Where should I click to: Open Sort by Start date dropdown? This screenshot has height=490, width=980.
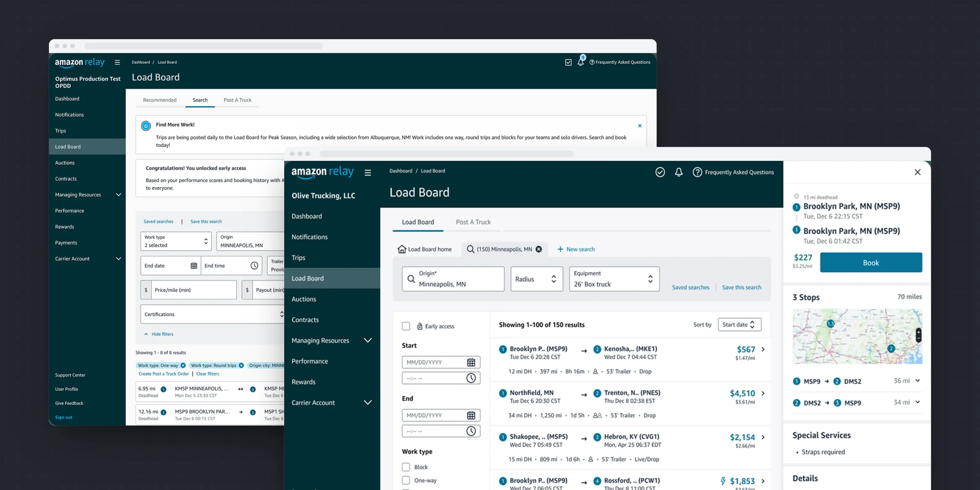pyautogui.click(x=739, y=325)
